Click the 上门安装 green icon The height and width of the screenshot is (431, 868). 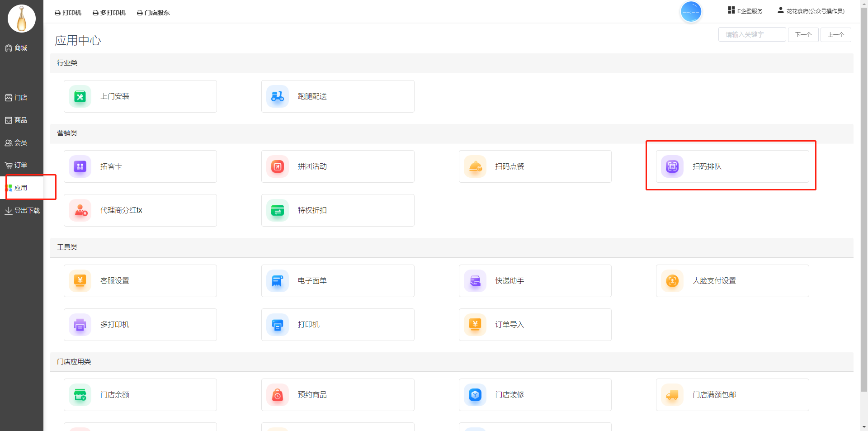pos(80,97)
